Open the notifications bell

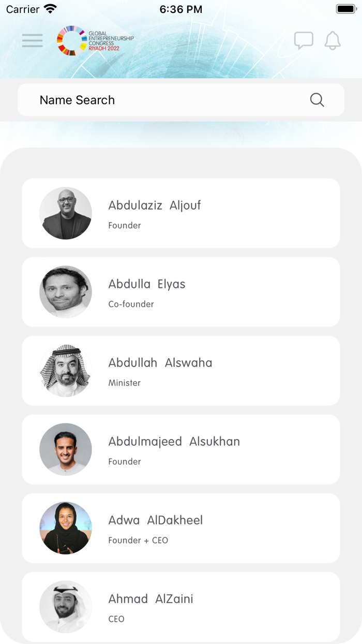coord(333,40)
